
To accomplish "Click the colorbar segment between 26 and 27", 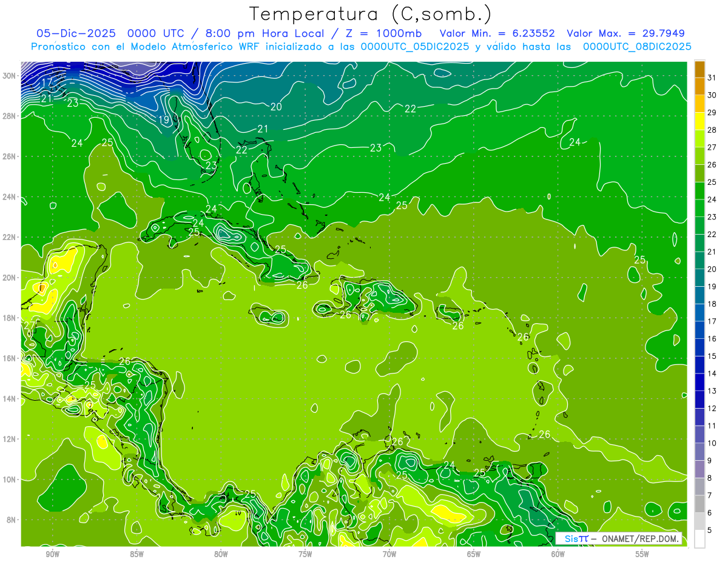I will click(699, 156).
